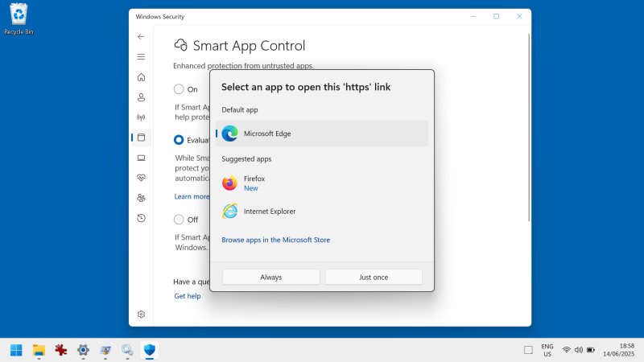This screenshot has width=644, height=362.
Task: Select Microsoft Edge as the app
Action: 322,134
